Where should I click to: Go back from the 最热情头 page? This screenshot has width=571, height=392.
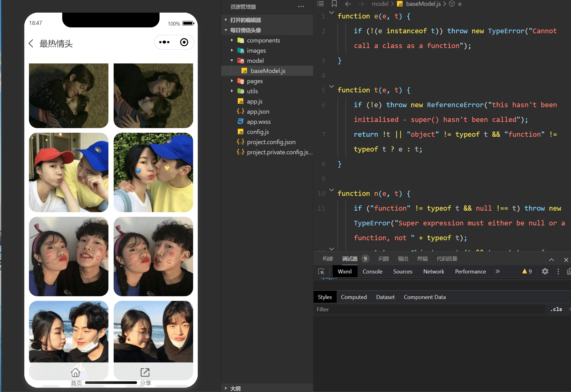tap(31, 43)
